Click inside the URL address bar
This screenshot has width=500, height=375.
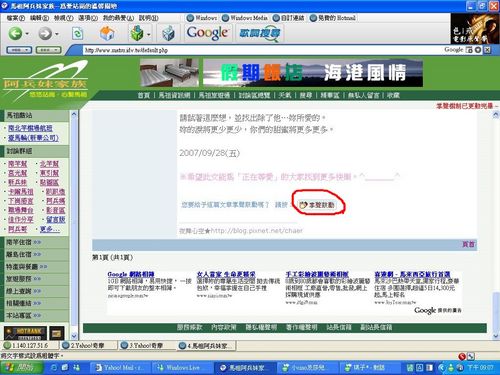[262, 50]
